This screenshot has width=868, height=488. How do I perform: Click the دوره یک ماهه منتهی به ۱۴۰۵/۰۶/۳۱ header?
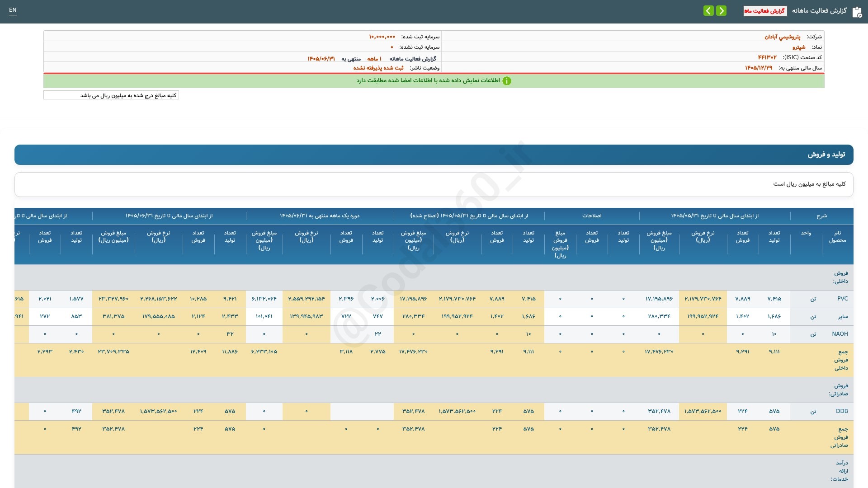(x=320, y=216)
